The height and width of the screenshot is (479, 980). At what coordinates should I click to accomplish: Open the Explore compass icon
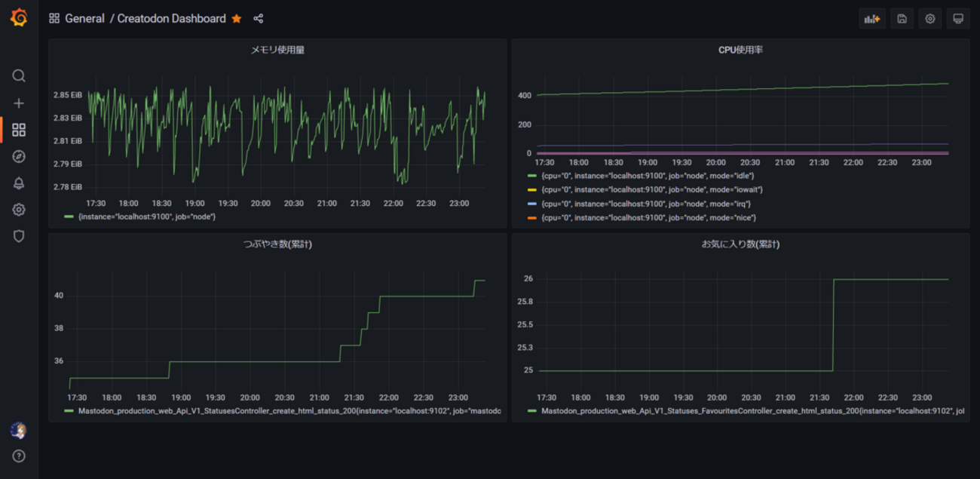pos(19,157)
